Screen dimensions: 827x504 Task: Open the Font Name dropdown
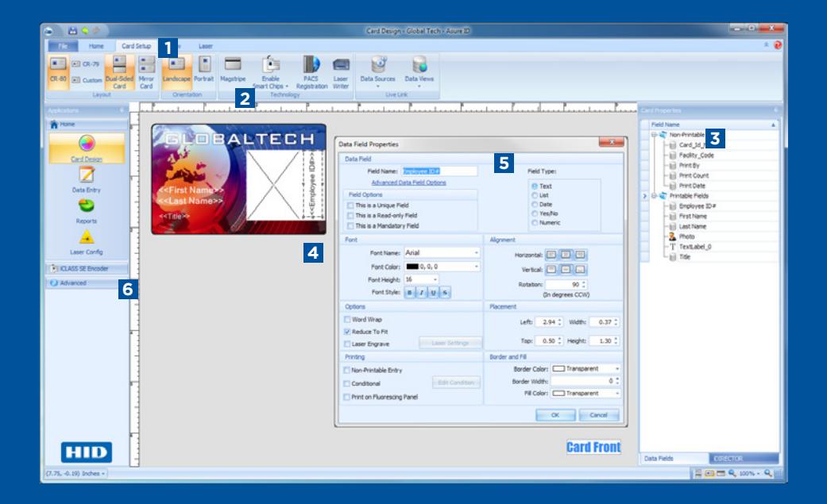[442, 253]
